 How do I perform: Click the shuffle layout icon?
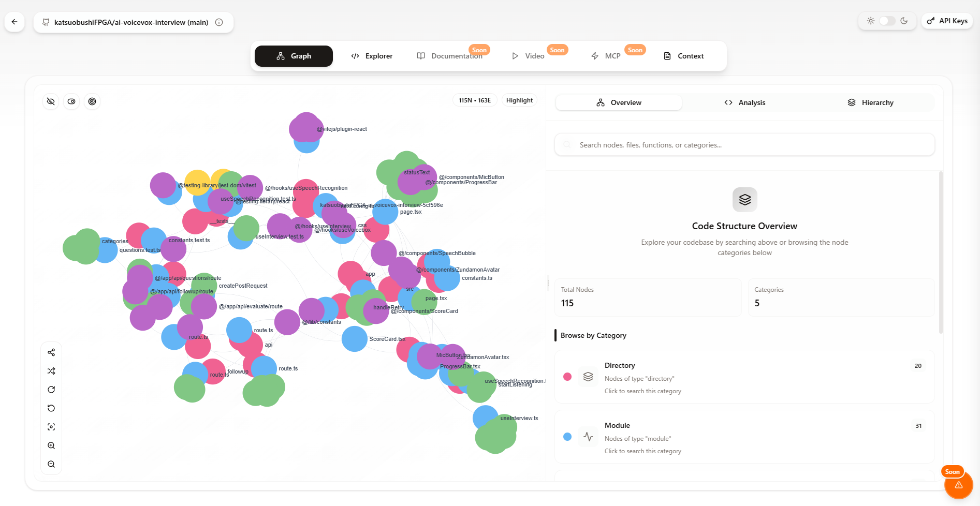[x=51, y=371]
